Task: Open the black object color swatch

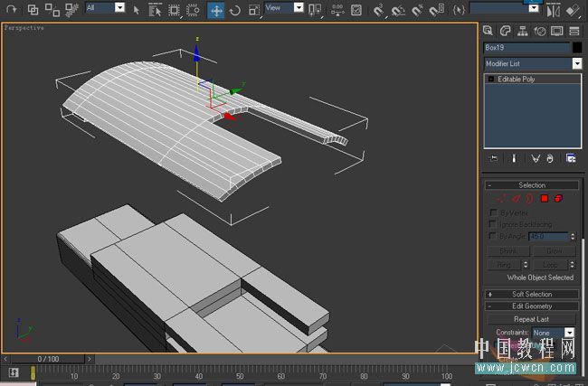Action: pos(577,48)
